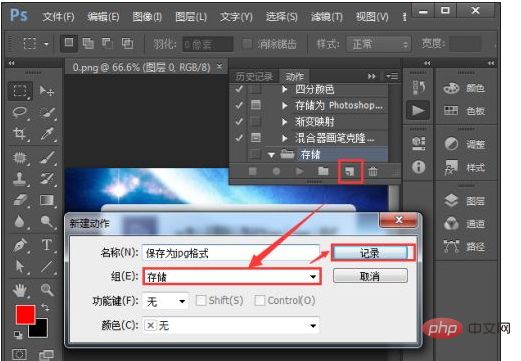
Task: Play selection in Actions panel
Action: click(299, 171)
